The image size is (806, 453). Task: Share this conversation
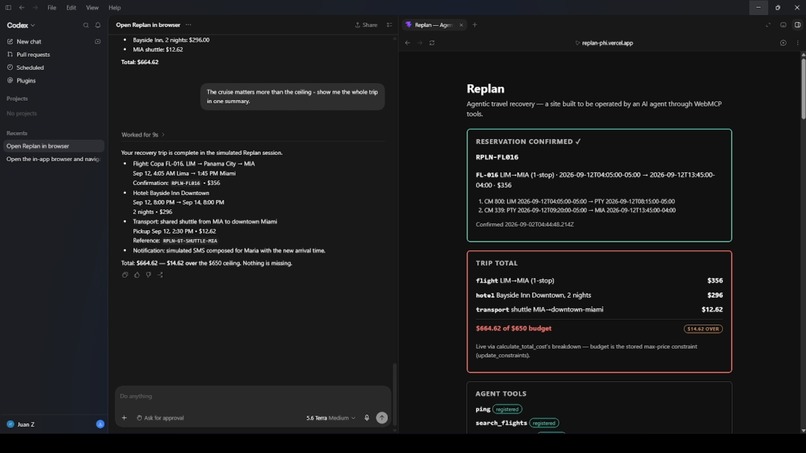click(366, 25)
